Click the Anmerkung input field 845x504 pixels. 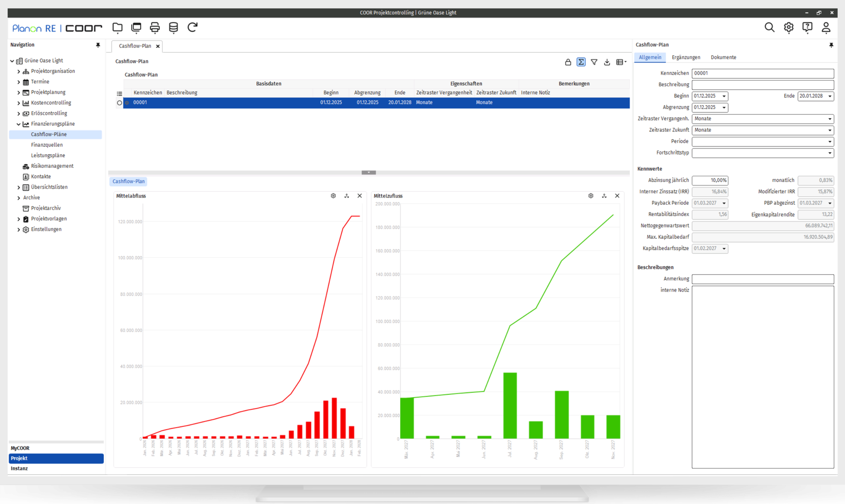click(x=762, y=279)
